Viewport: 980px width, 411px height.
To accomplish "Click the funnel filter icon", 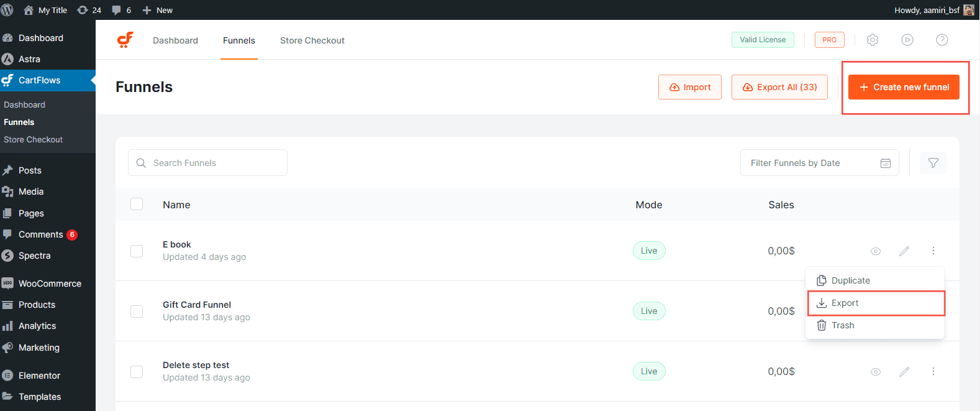I will [x=933, y=163].
